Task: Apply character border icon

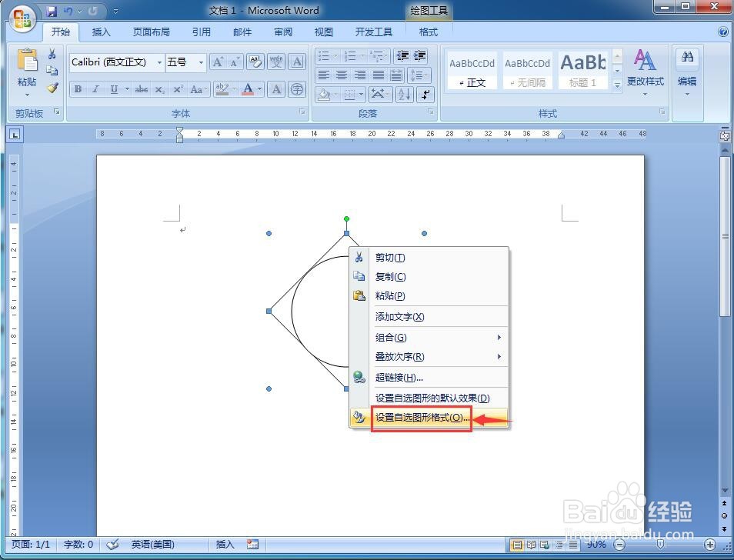Action: 297,62
